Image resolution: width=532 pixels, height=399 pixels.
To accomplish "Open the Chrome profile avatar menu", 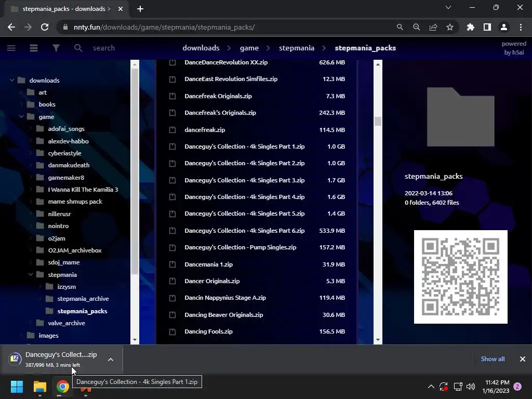I will coord(503,27).
